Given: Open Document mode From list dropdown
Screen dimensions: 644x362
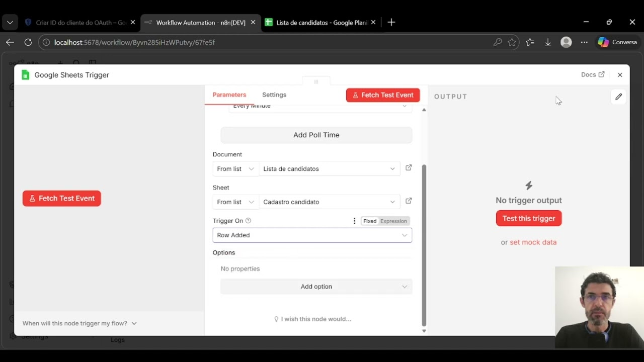Looking at the screenshot, I should [x=235, y=169].
